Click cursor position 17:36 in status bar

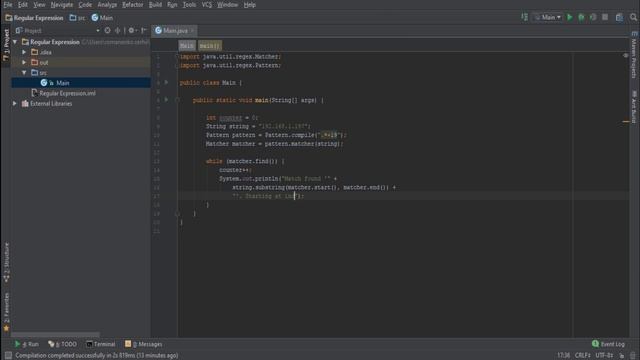[563, 356]
